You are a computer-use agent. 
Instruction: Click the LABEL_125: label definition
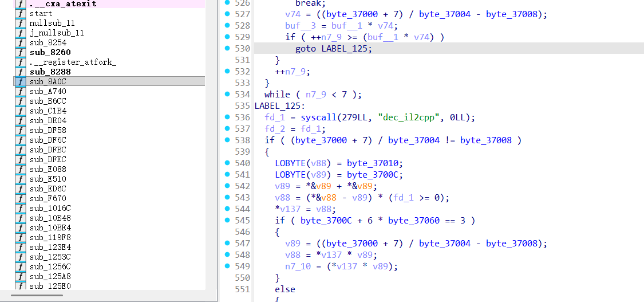[280, 106]
